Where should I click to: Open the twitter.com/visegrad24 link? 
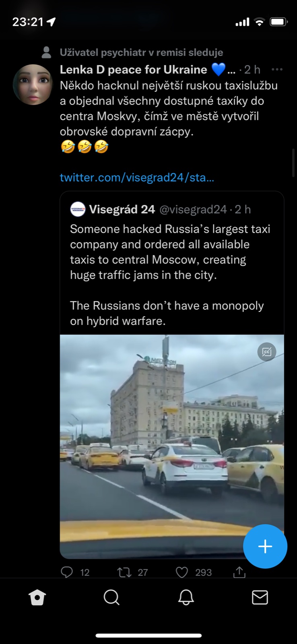(x=137, y=178)
